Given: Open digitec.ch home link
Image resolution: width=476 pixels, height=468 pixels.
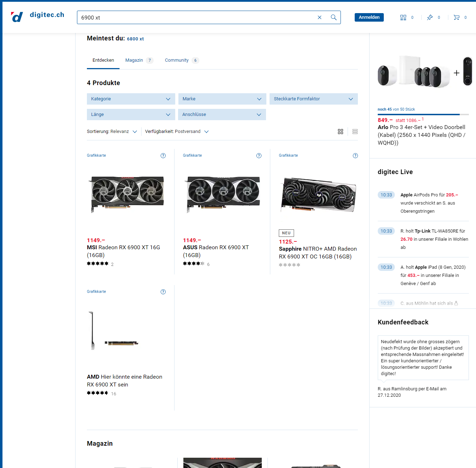Looking at the screenshot, I should (x=47, y=15).
